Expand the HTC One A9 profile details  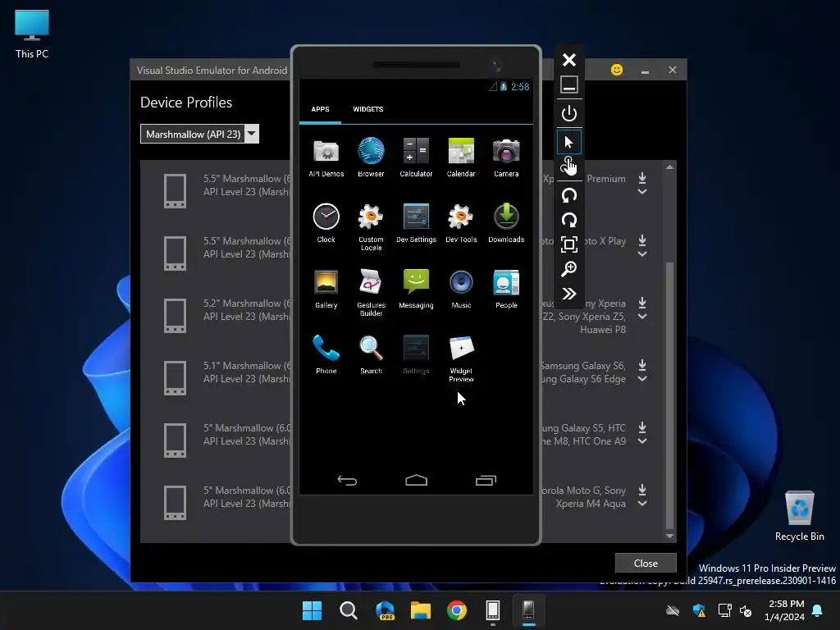[x=642, y=441]
